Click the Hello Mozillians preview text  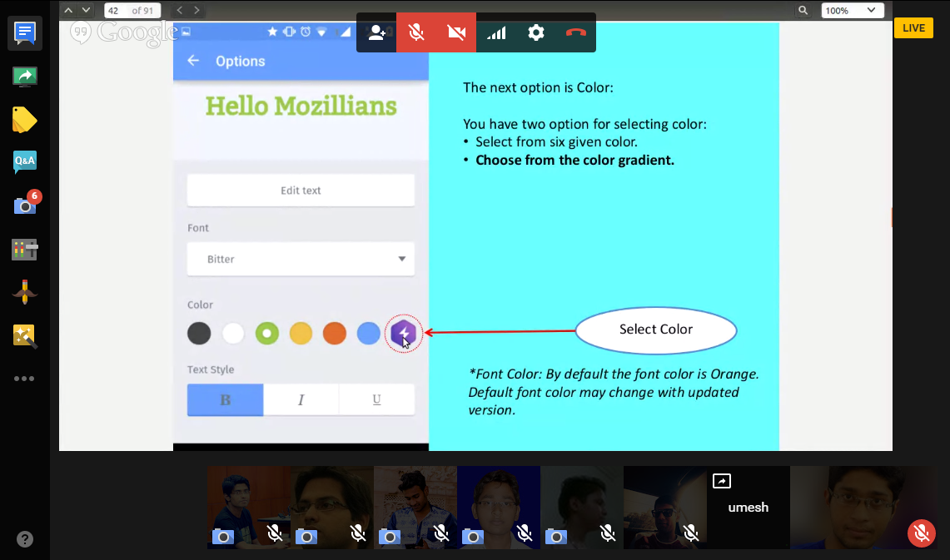301,107
